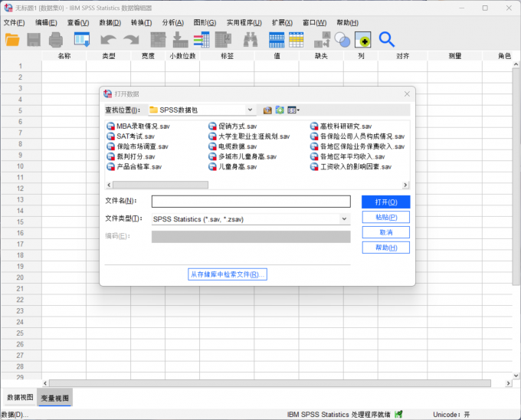The width and height of the screenshot is (521, 420).
Task: Select file 各地区年平均收入.sav
Action: coord(348,156)
